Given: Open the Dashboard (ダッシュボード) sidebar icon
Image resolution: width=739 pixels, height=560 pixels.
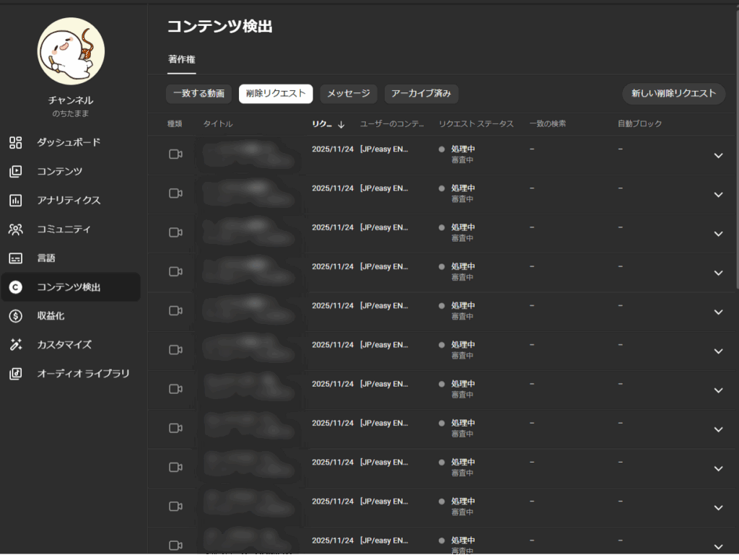Looking at the screenshot, I should pyautogui.click(x=15, y=142).
